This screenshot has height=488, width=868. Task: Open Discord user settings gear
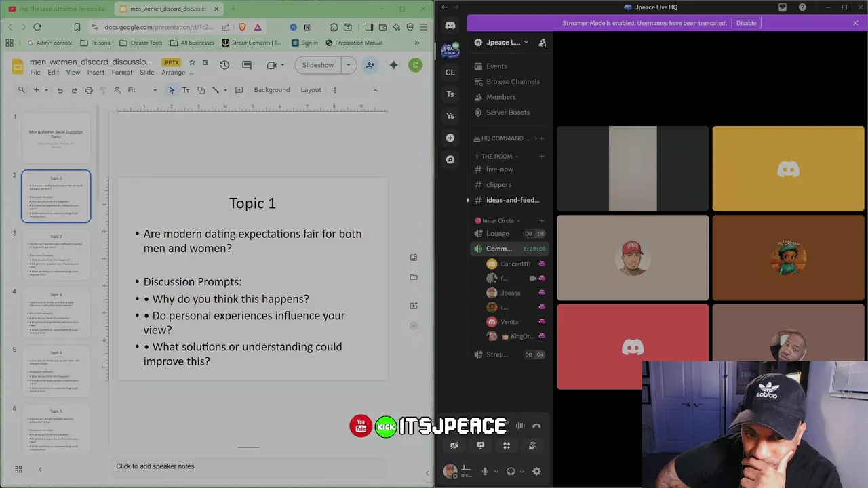[536, 471]
